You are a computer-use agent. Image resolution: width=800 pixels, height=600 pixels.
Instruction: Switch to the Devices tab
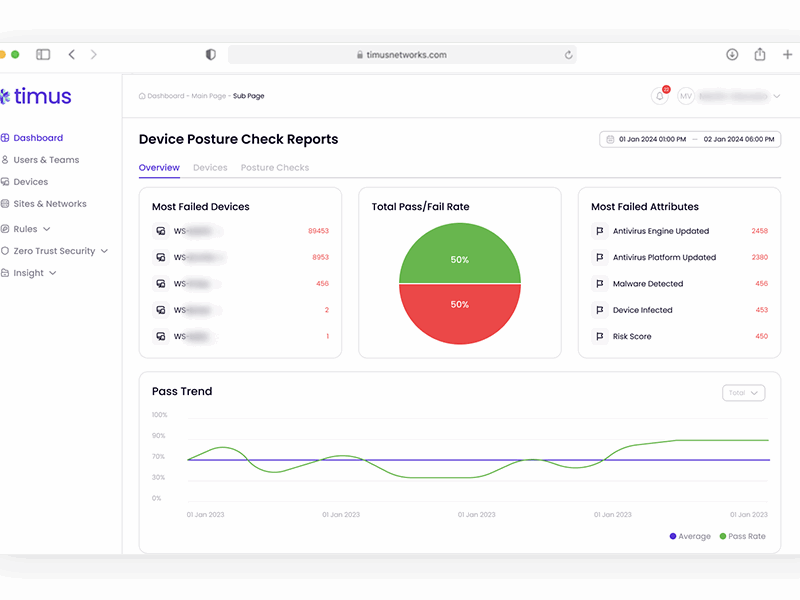click(210, 168)
